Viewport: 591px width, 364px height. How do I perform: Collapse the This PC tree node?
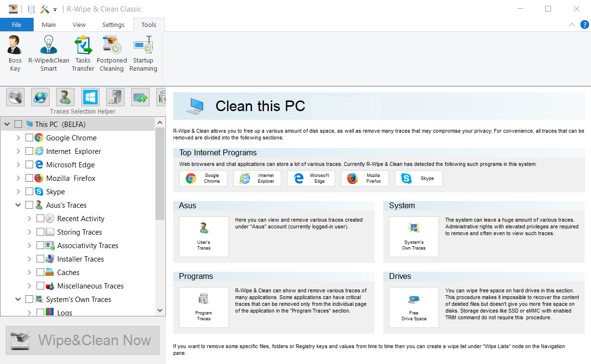coord(7,124)
